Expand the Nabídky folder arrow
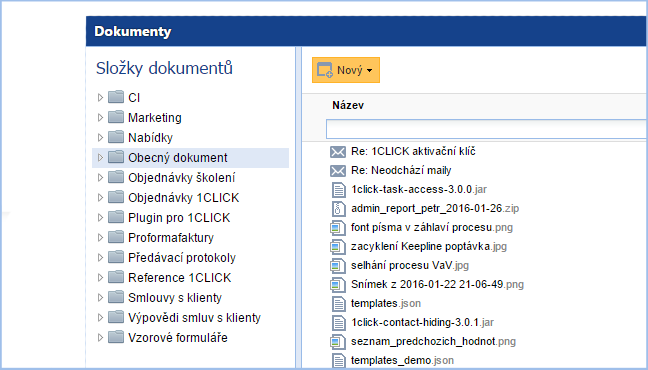This screenshot has height=370, width=648. 100,137
